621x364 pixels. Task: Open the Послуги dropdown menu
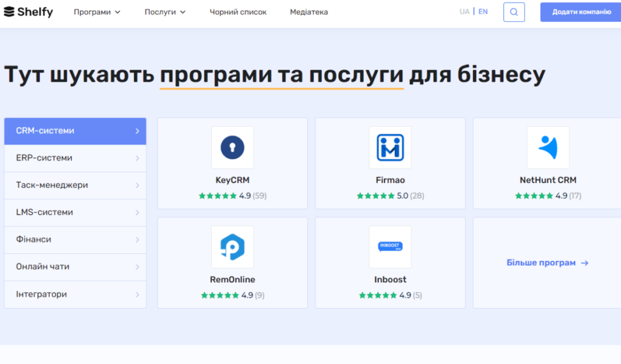[x=164, y=11]
